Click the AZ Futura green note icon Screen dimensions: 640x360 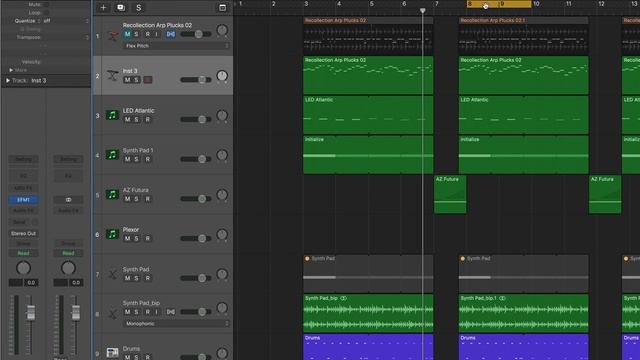(112, 194)
